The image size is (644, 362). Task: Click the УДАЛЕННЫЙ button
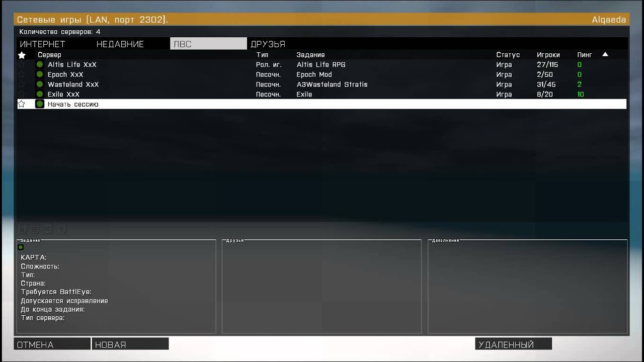point(513,344)
